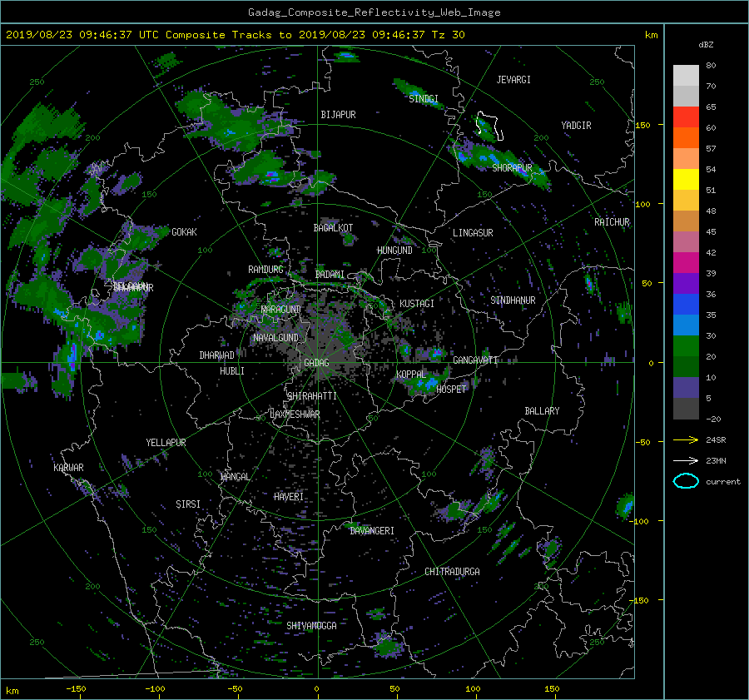
Task: Click the LINGASUR city label
Action: (x=473, y=233)
